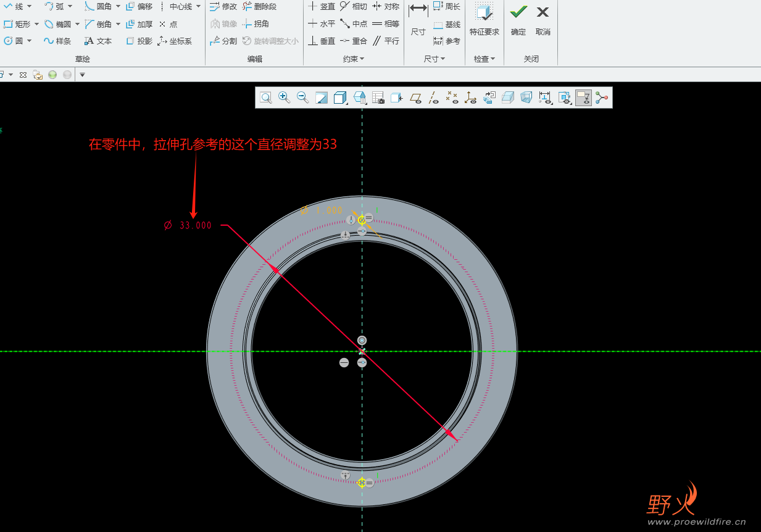This screenshot has width=761, height=532.
Task: Open the 中心线 centerline dropdown arrow
Action: [x=198, y=6]
